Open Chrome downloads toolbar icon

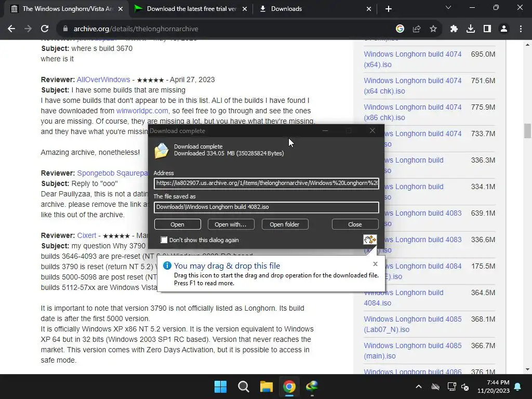(x=471, y=29)
